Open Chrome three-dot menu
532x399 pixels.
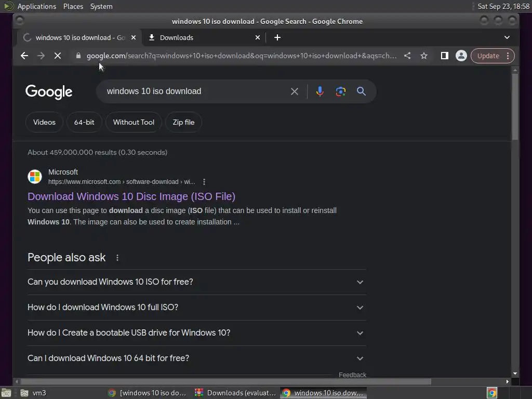[x=508, y=56]
